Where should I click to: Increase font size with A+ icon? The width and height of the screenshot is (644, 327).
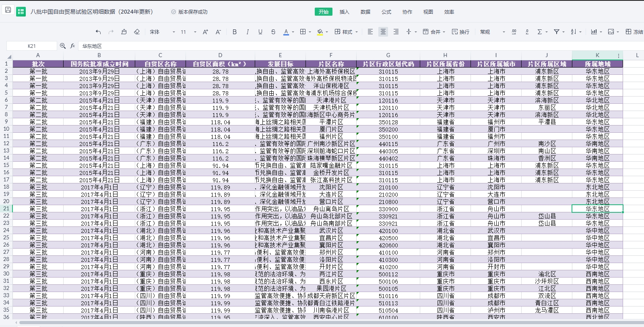coord(205,32)
